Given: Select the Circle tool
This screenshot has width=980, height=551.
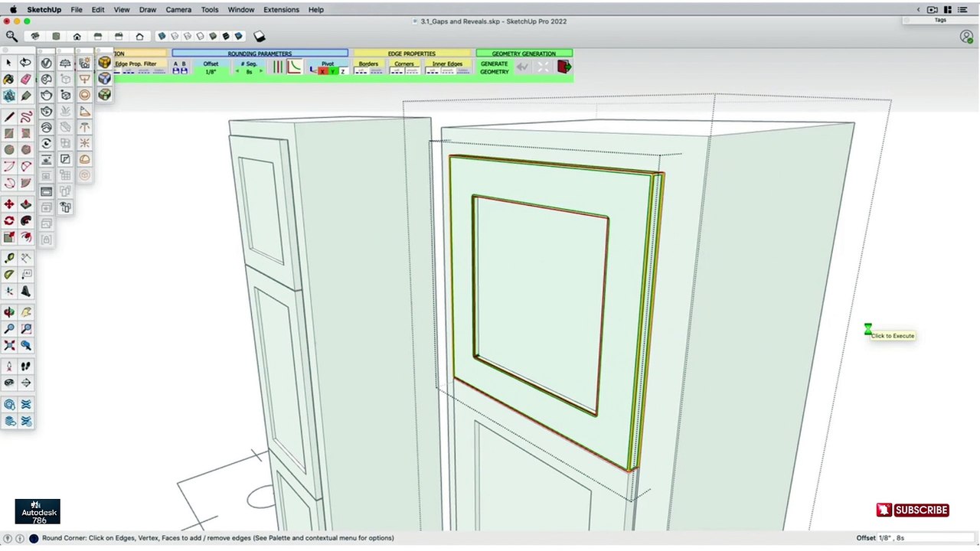Looking at the screenshot, I should pyautogui.click(x=8, y=149).
